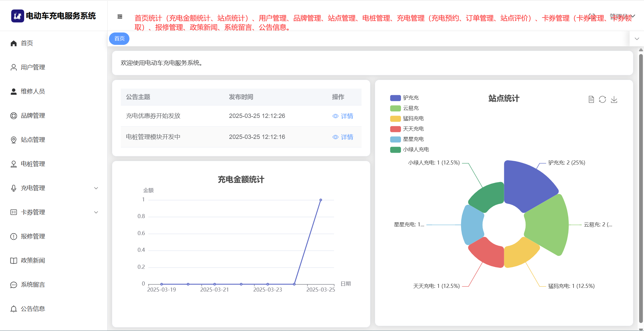Expand the 卡券管理 submenu chevron
Image resolution: width=644 pixels, height=331 pixels.
[x=96, y=212]
